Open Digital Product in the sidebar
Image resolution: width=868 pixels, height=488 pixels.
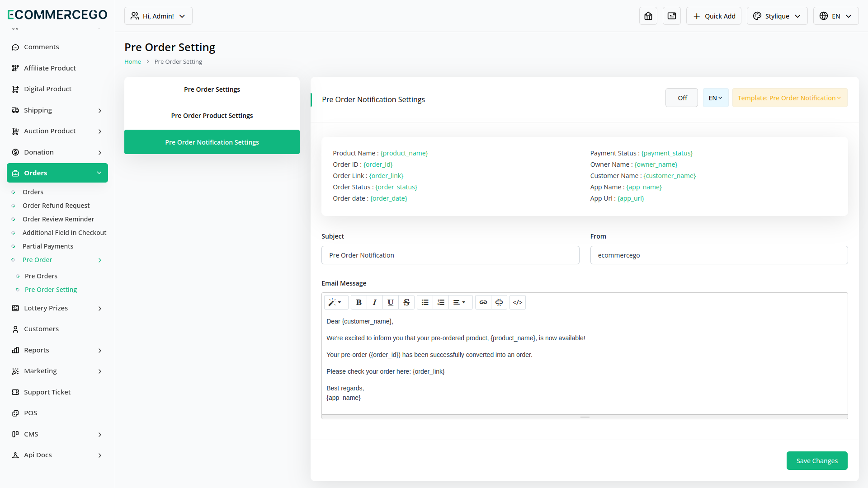tap(57, 89)
